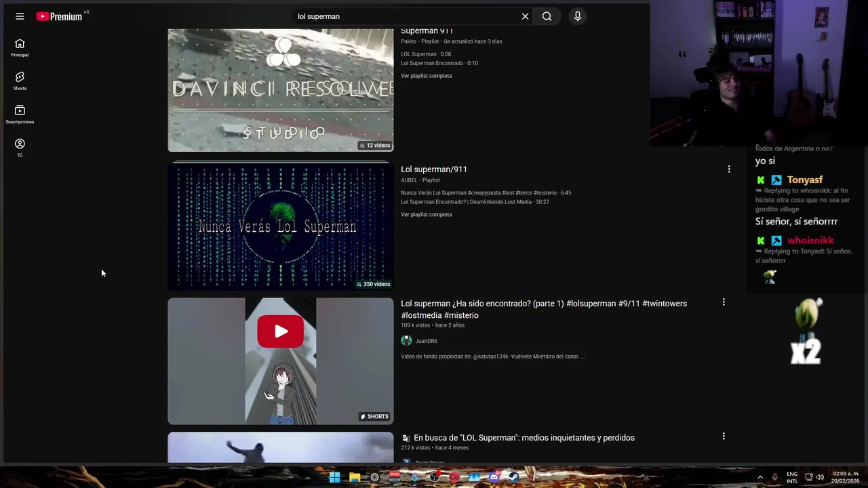
Task: Open 'Lol Superman Encontrado? Desmintiendo Lost Media' video
Action: click(475, 202)
